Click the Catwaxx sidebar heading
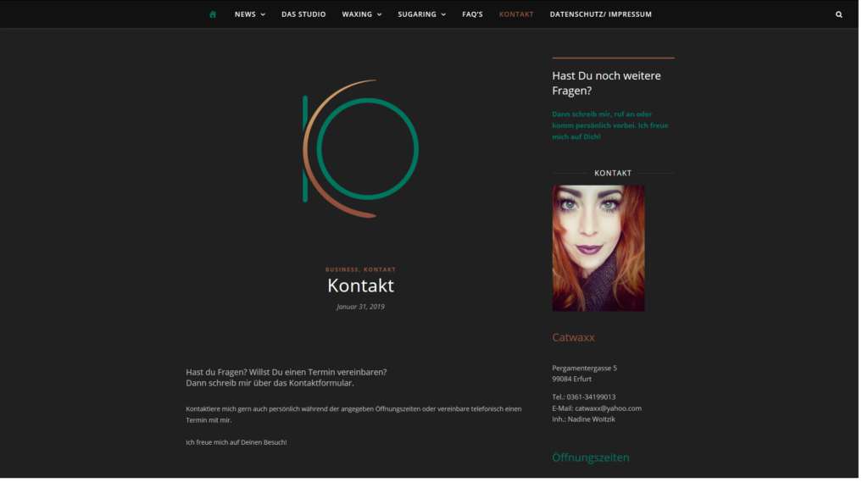Image resolution: width=868 pixels, height=488 pixels. point(573,337)
